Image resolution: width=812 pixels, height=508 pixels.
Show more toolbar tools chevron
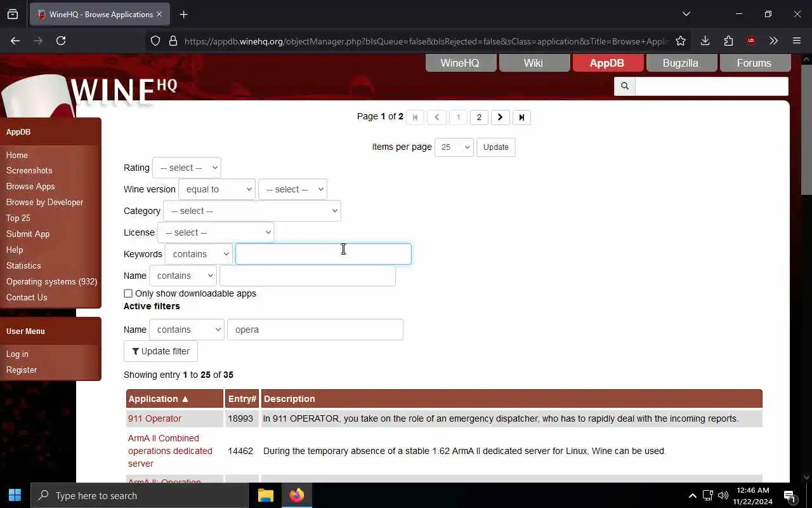773,41
